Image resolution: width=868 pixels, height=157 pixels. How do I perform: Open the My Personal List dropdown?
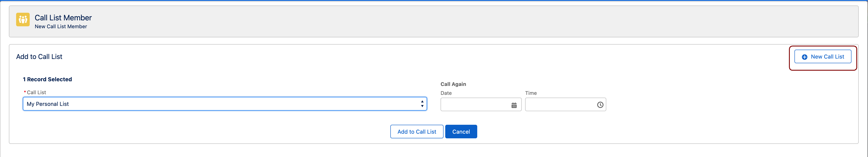pos(225,104)
